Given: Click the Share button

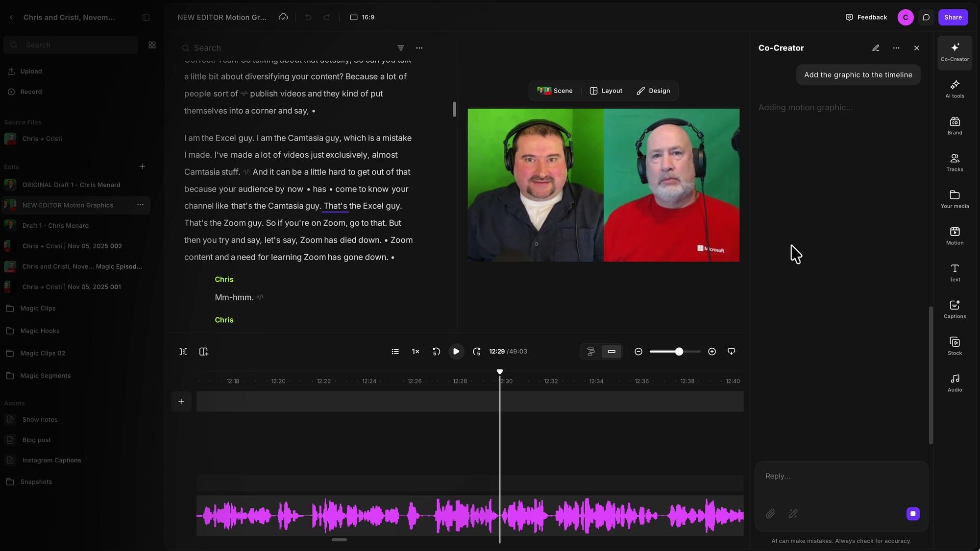Looking at the screenshot, I should pyautogui.click(x=953, y=17).
